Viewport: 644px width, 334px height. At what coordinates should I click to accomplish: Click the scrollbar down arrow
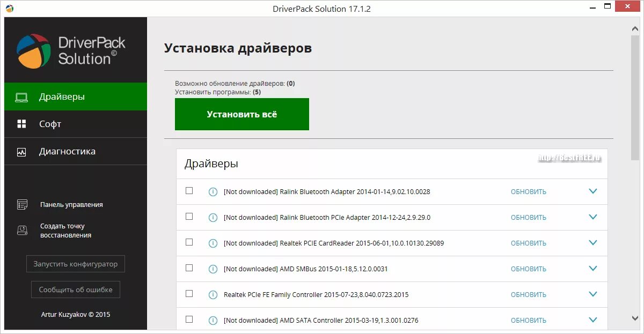click(x=636, y=318)
